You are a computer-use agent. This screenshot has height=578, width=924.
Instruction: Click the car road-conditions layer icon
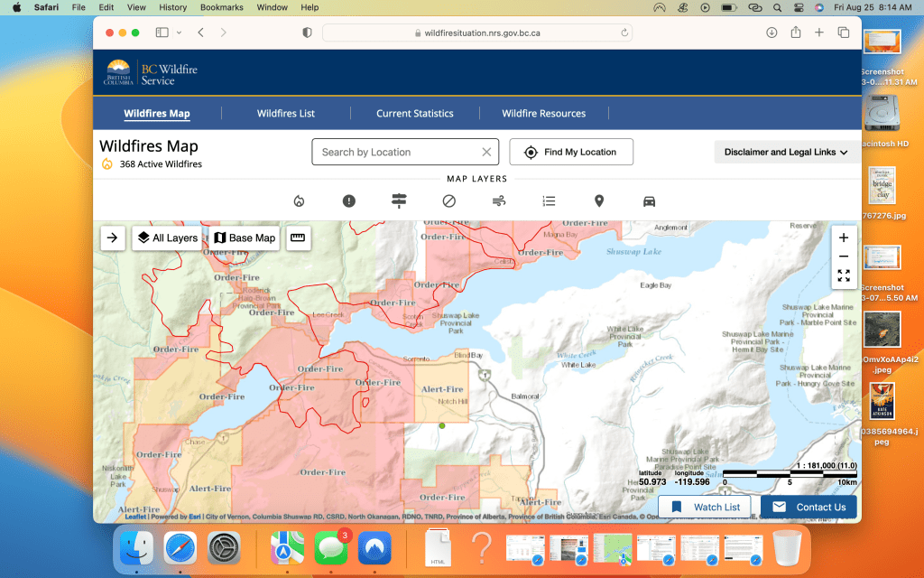649,201
